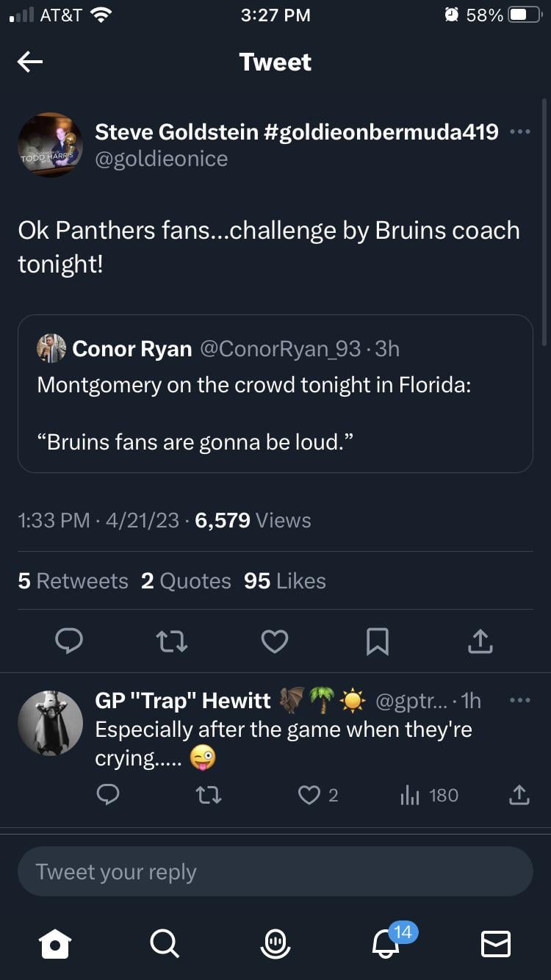Open the Spaces tab
Viewport: 551px width, 980px height.
tap(275, 943)
